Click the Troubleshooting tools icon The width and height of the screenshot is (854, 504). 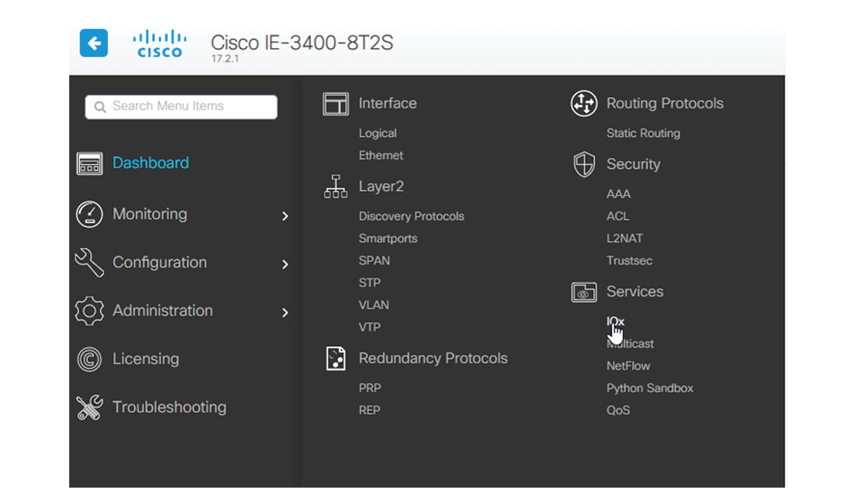(89, 408)
